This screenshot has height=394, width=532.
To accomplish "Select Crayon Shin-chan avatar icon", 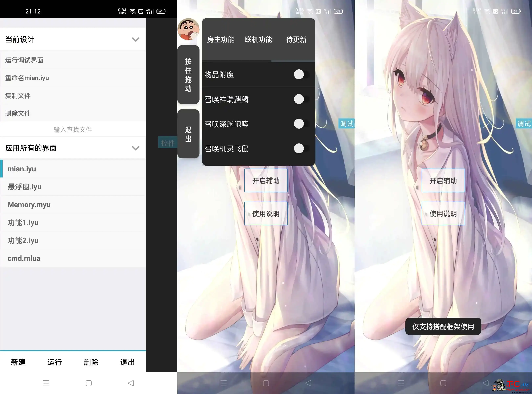I will [x=190, y=31].
